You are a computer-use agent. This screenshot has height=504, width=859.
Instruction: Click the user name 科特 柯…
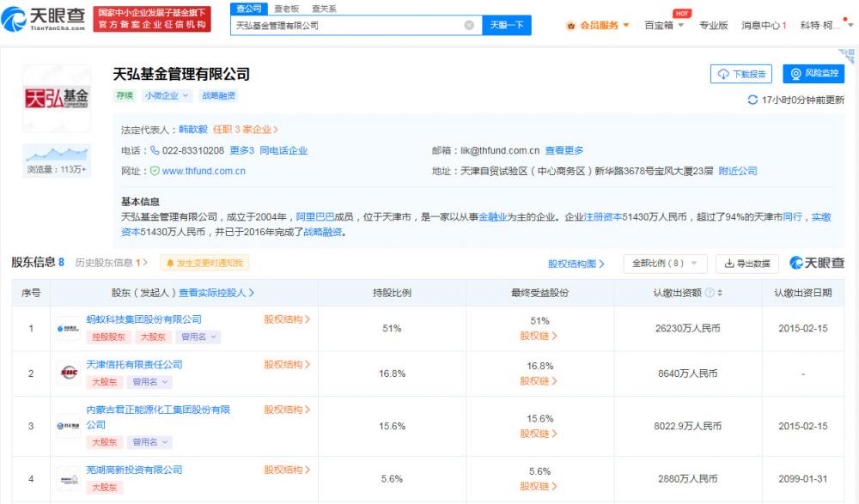pos(819,25)
